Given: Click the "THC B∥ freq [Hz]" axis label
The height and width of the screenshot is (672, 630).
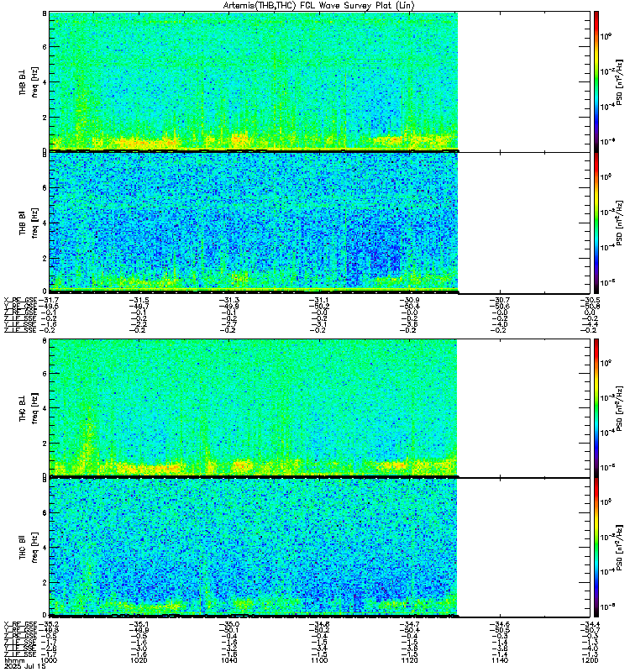Looking at the screenshot, I should [29, 548].
